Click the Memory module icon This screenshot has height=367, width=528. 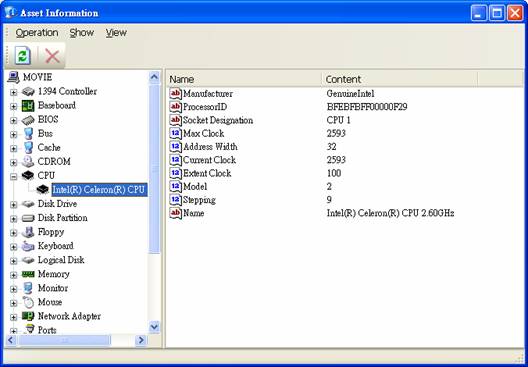click(28, 274)
